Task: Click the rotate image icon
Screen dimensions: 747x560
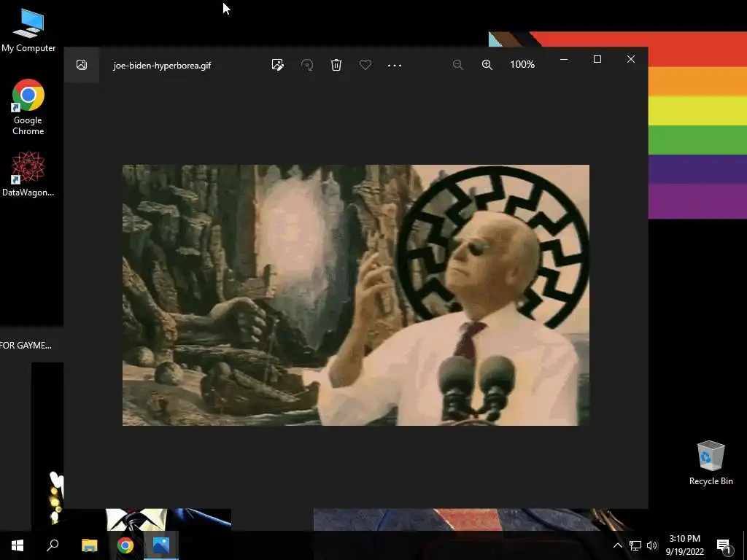Action: coord(307,65)
